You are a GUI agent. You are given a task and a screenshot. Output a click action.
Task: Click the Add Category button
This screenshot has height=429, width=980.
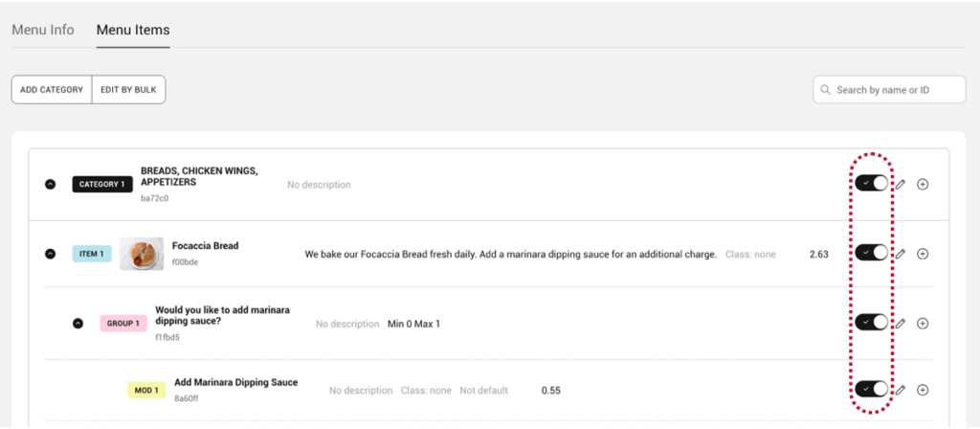52,90
